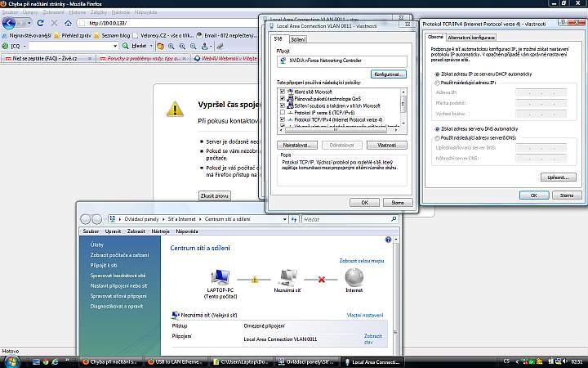
Task: Switch to Sdílení tab in properties
Action: tap(298, 39)
